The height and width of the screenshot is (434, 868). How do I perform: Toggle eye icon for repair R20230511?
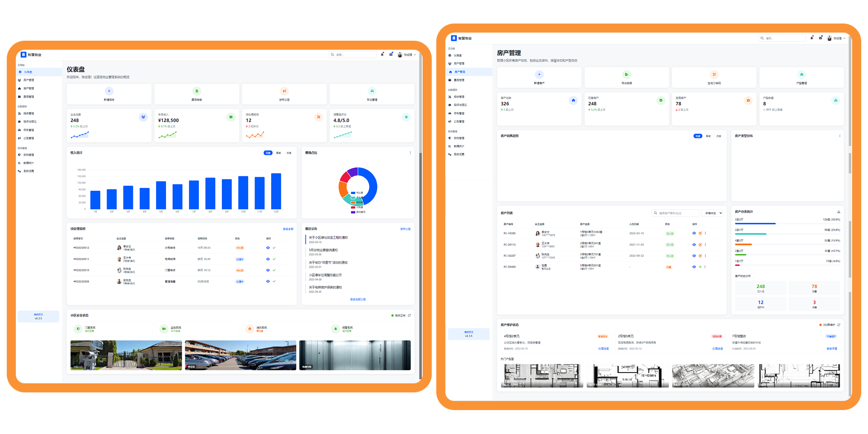click(x=268, y=259)
